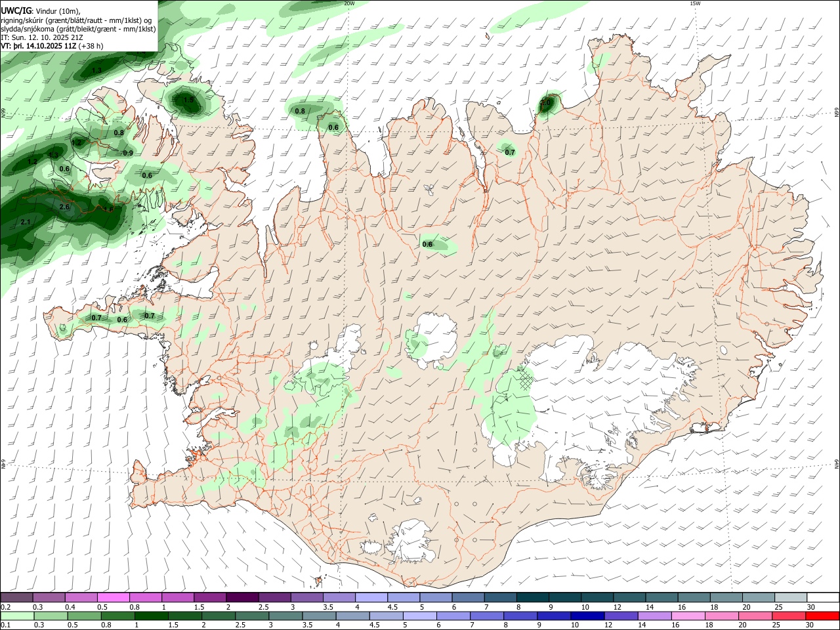Pick the dark teal swatch between 9 and 10
Viewport: 840px width, 630px height.
564,597
